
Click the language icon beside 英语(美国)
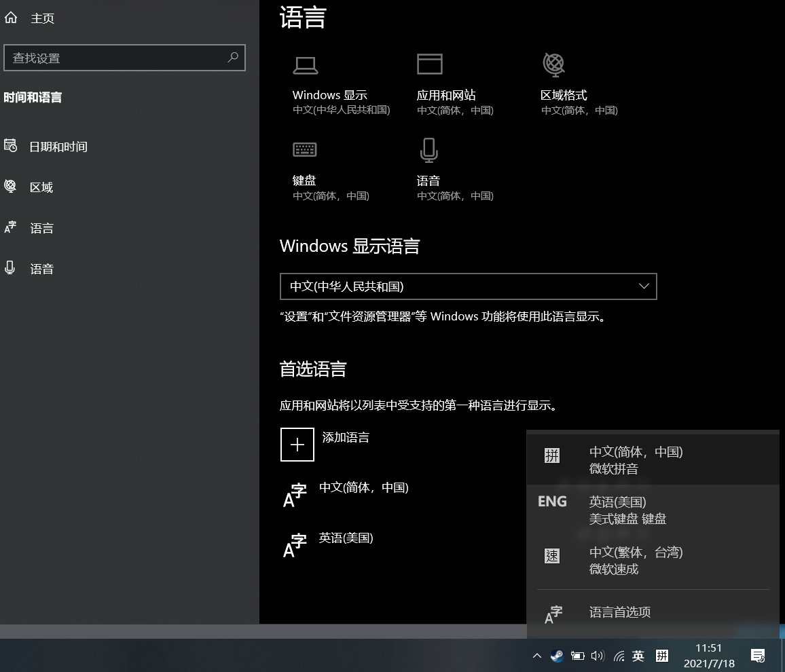tap(295, 545)
